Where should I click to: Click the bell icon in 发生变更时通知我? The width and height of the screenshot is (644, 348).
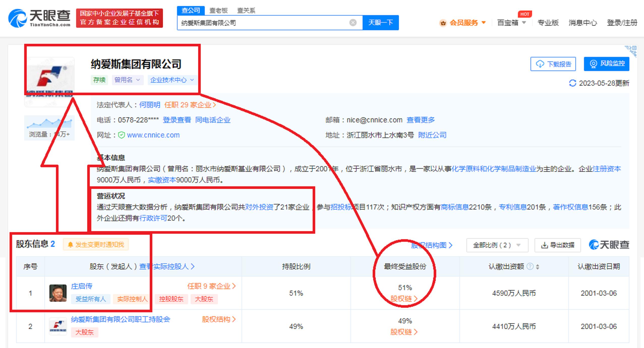71,245
